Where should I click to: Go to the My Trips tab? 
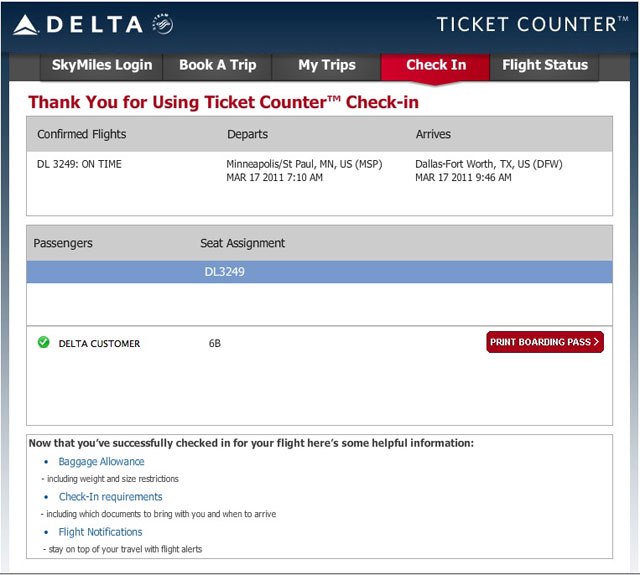click(327, 65)
